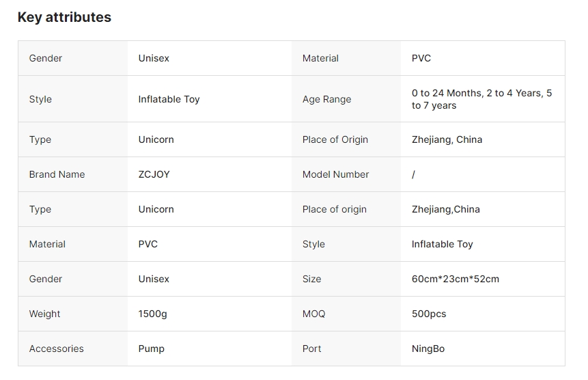588x380 pixels.
Task: Select the Port label cell
Action: point(311,349)
